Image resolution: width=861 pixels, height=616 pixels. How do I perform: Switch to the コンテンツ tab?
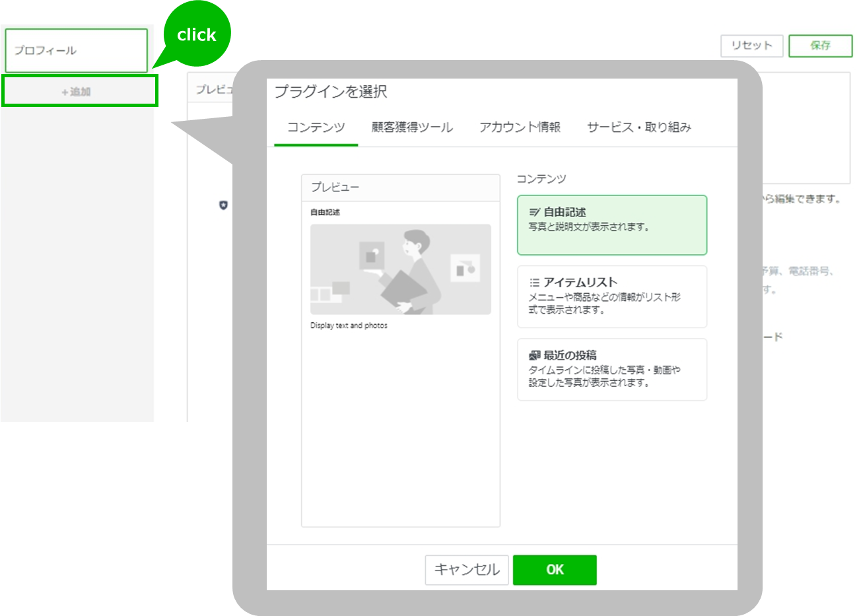tap(316, 127)
